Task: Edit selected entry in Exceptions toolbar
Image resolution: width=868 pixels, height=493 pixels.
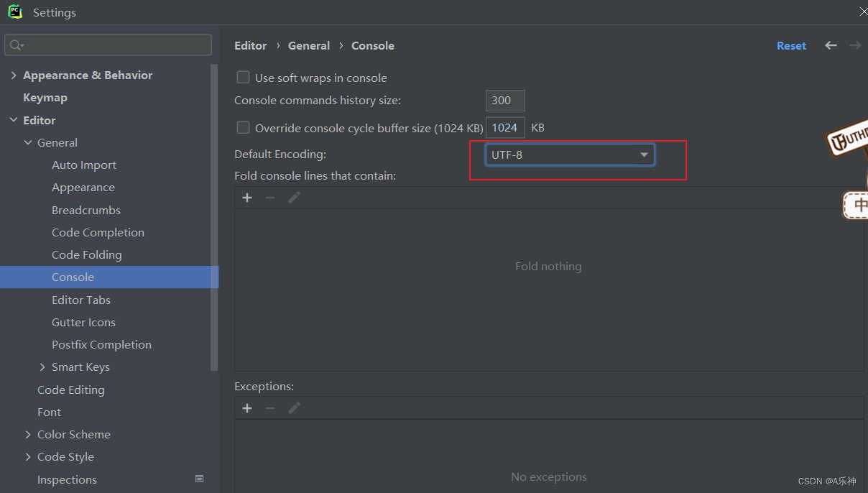Action: pos(294,408)
